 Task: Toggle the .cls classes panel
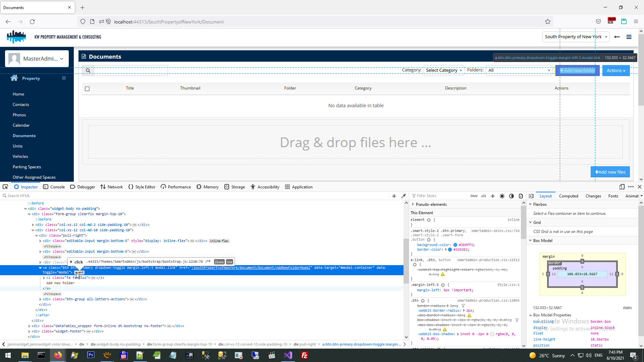point(483,196)
